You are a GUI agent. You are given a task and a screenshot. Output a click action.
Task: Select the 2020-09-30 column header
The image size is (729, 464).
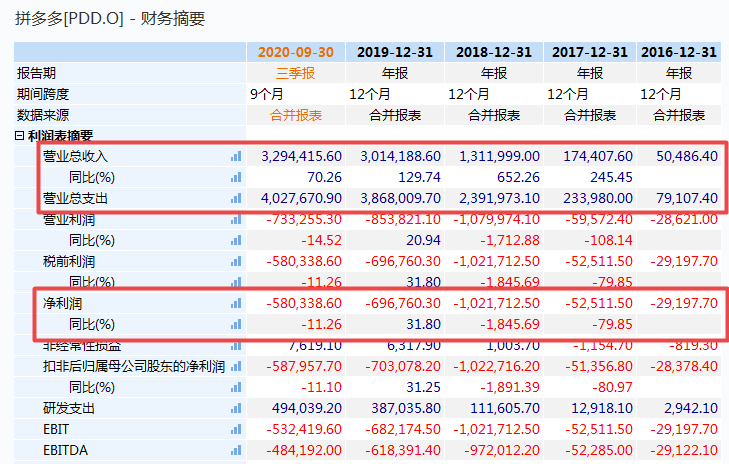[x=295, y=52]
